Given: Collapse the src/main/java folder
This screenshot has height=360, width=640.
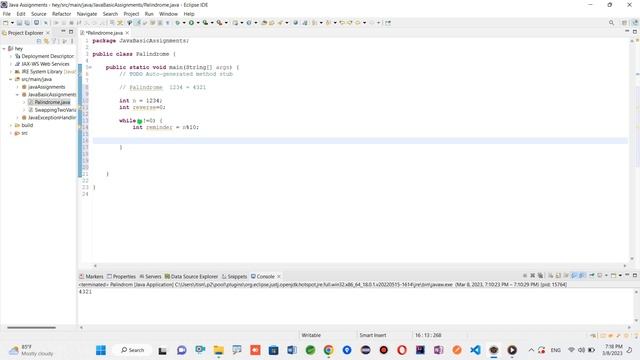Looking at the screenshot, I should tap(11, 79).
